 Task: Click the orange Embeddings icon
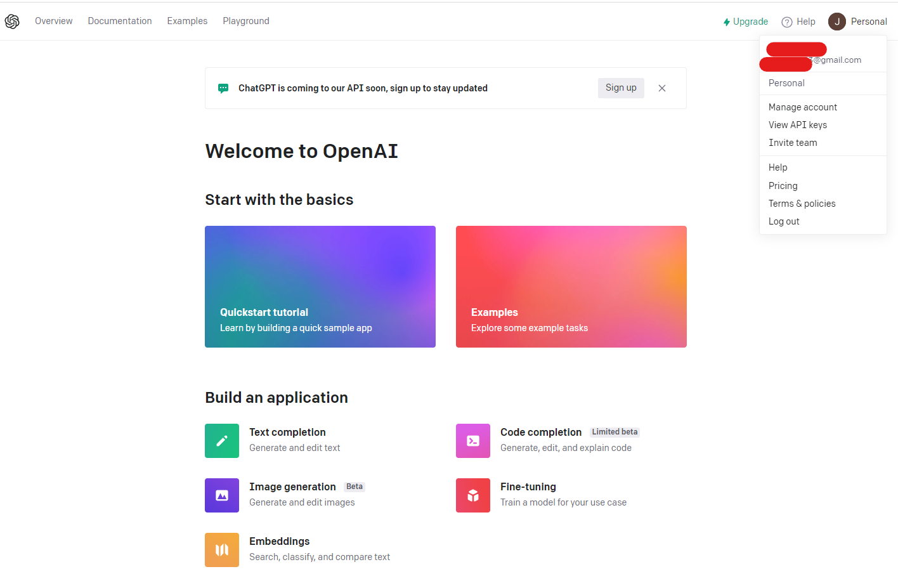point(222,550)
